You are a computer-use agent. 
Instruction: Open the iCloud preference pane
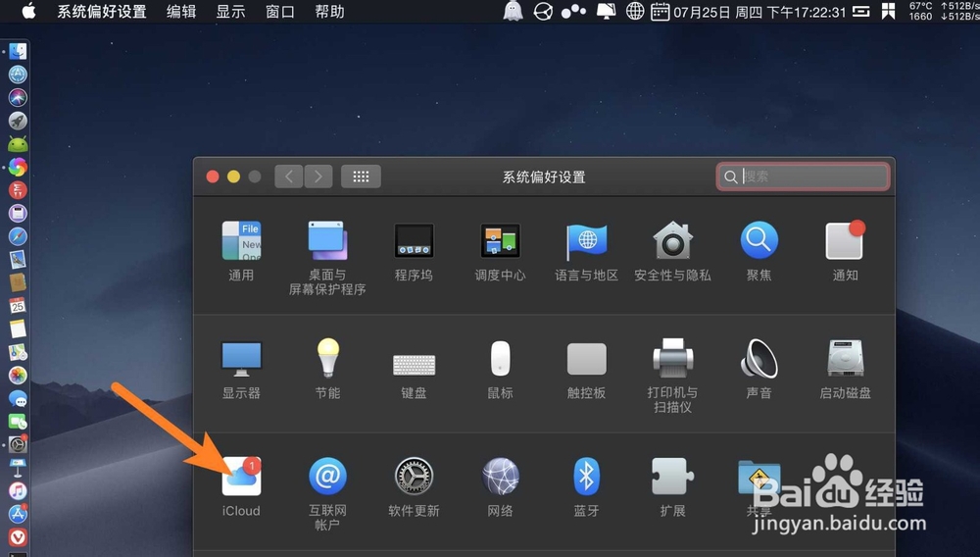tap(241, 477)
